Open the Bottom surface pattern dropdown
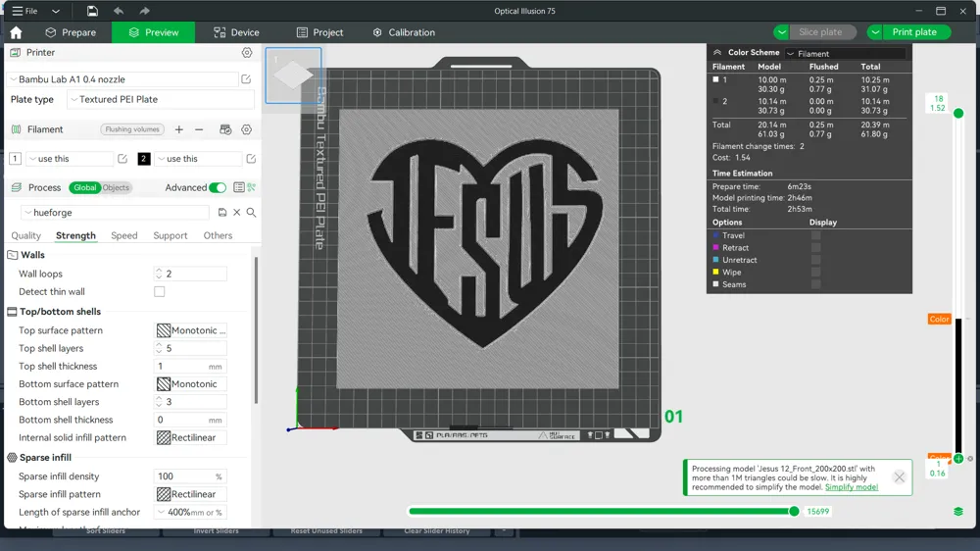The height and width of the screenshot is (551, 980). pos(191,384)
